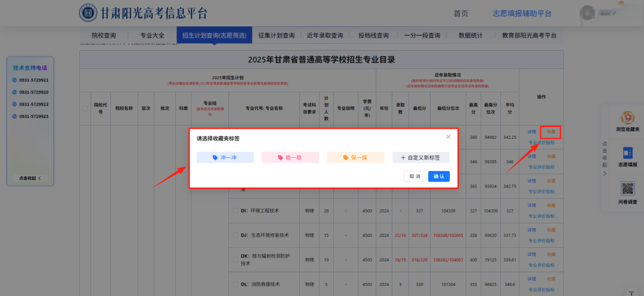Open 详情 for the DK 核与辐射检测防护技术 row
The width and height of the screenshot is (644, 296).
click(531, 254)
